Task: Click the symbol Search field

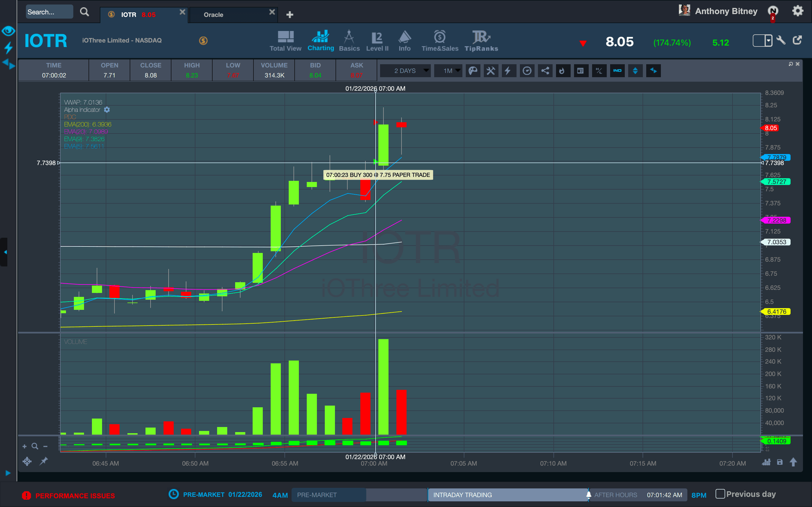Action: (49, 12)
